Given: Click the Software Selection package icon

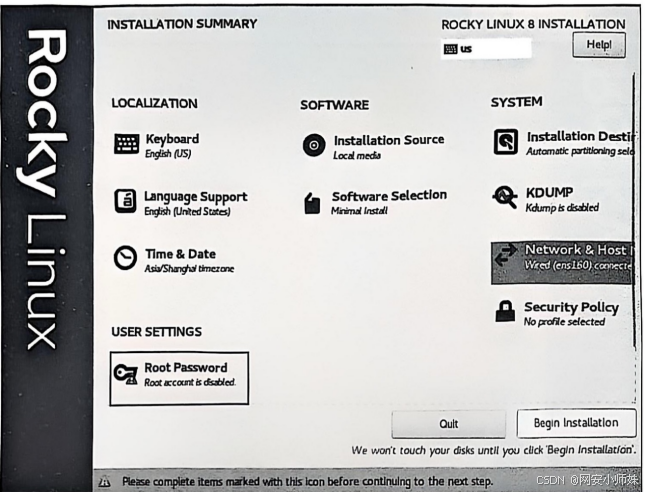Looking at the screenshot, I should [x=313, y=202].
